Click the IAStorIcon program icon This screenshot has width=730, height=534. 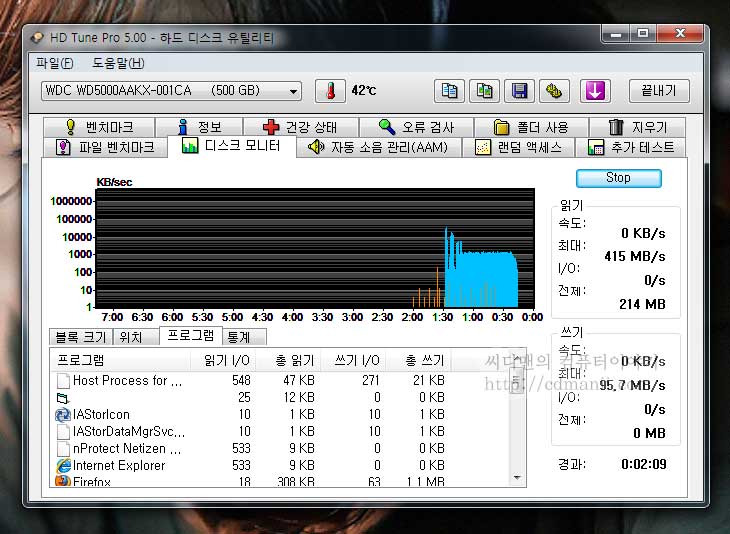[63, 414]
